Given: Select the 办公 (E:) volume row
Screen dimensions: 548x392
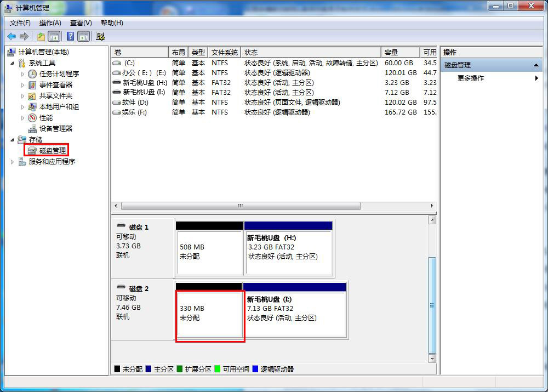Looking at the screenshot, I should [x=274, y=73].
